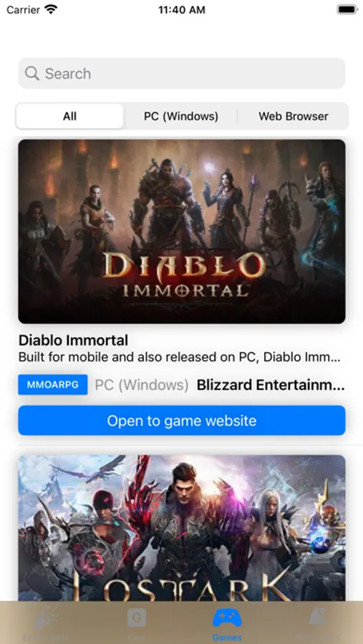The height and width of the screenshot is (644, 363).
Task: Tap the Wi-Fi status icon
Action: (x=51, y=9)
